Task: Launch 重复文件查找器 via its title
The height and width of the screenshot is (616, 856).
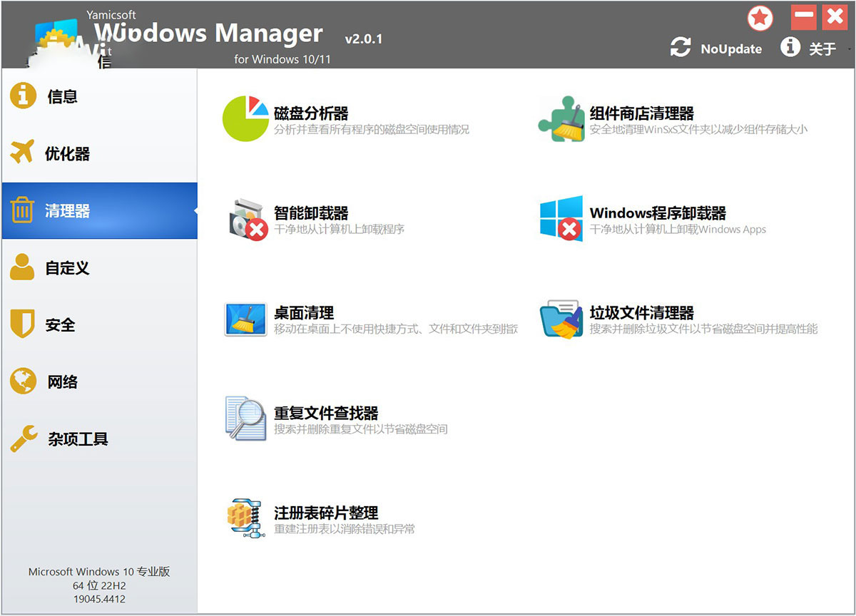Action: pyautogui.click(x=326, y=413)
